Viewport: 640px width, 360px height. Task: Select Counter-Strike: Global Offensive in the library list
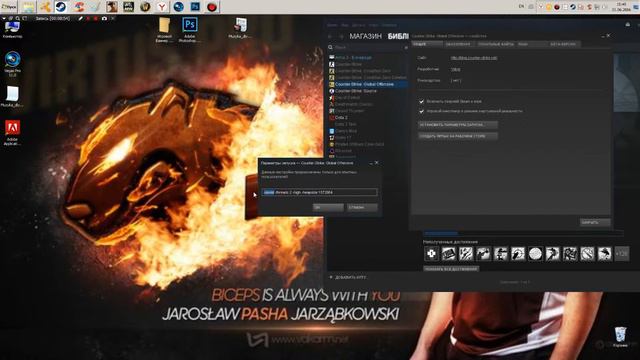368,84
